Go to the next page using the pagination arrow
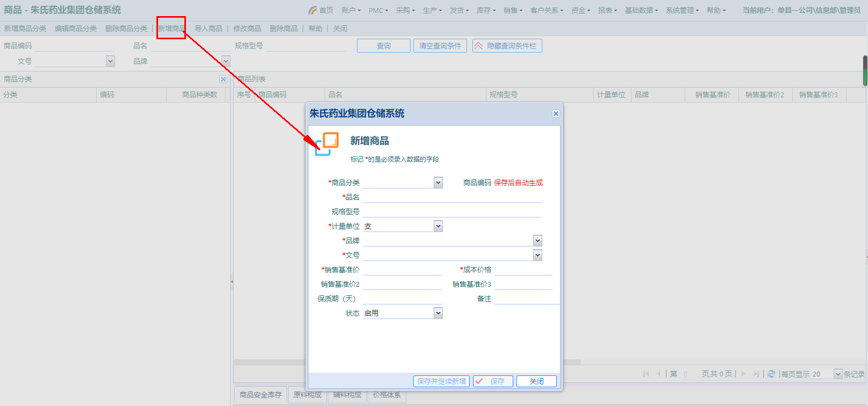 pyautogui.click(x=743, y=374)
